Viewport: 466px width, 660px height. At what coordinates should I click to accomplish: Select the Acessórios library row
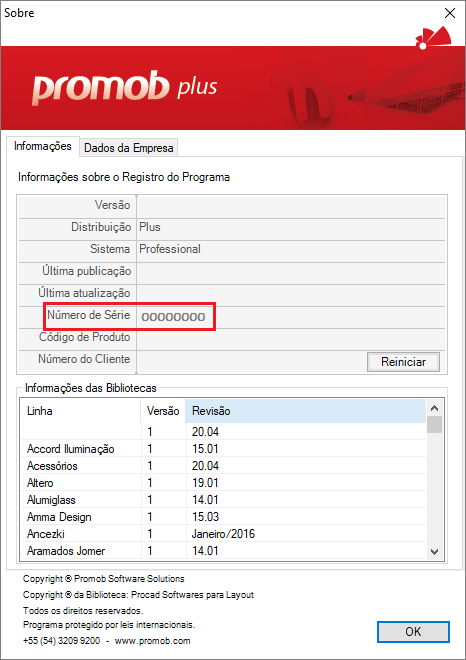(x=223, y=466)
